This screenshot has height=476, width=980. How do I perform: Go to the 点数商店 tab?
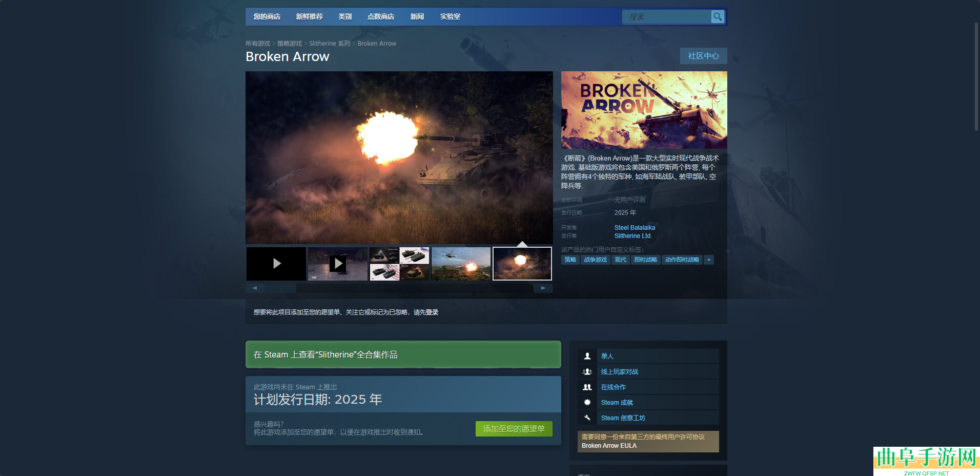pos(381,16)
